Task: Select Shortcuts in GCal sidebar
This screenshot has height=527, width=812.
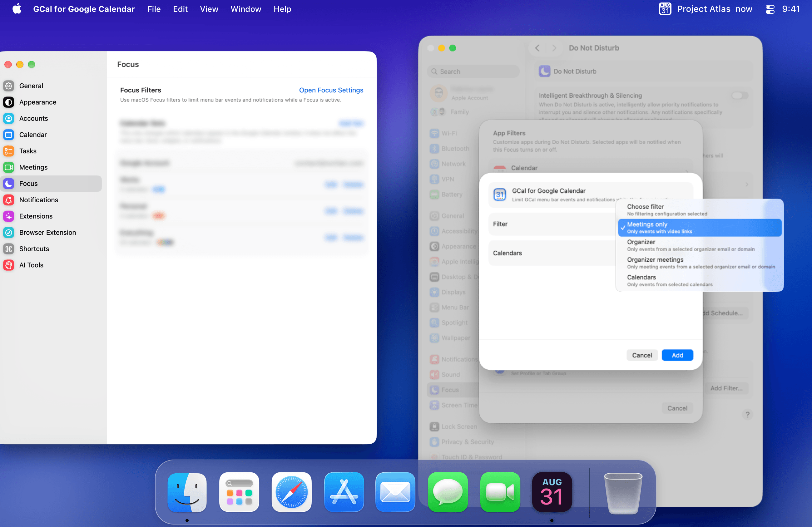Action: coord(51,249)
